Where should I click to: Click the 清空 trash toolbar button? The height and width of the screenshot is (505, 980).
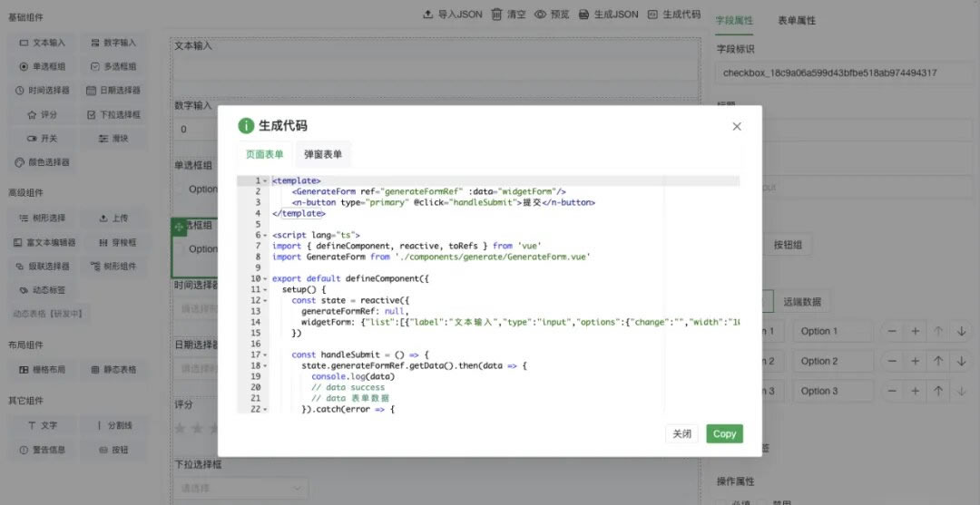click(508, 15)
